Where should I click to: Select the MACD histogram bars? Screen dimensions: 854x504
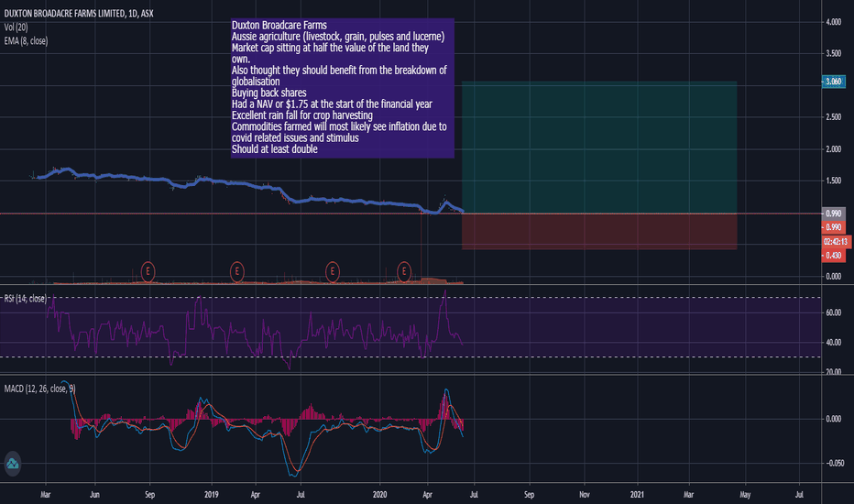[267, 421]
